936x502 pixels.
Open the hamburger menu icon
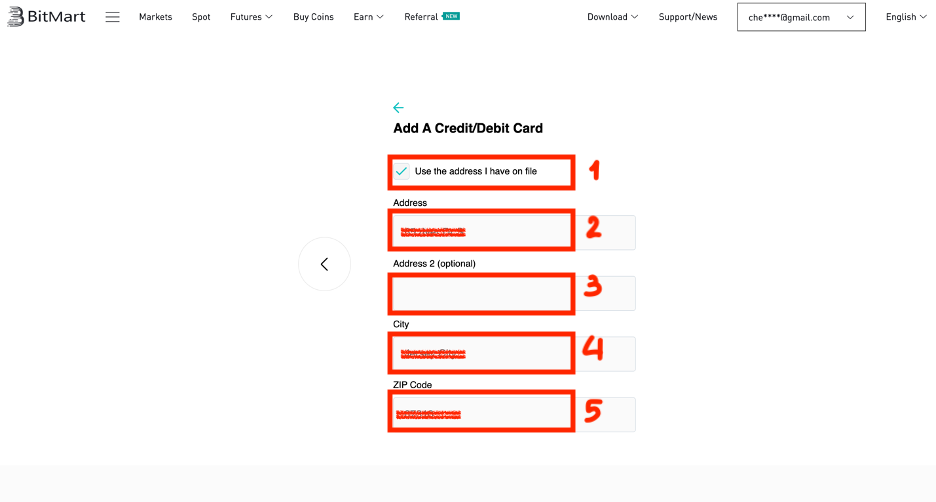[112, 17]
